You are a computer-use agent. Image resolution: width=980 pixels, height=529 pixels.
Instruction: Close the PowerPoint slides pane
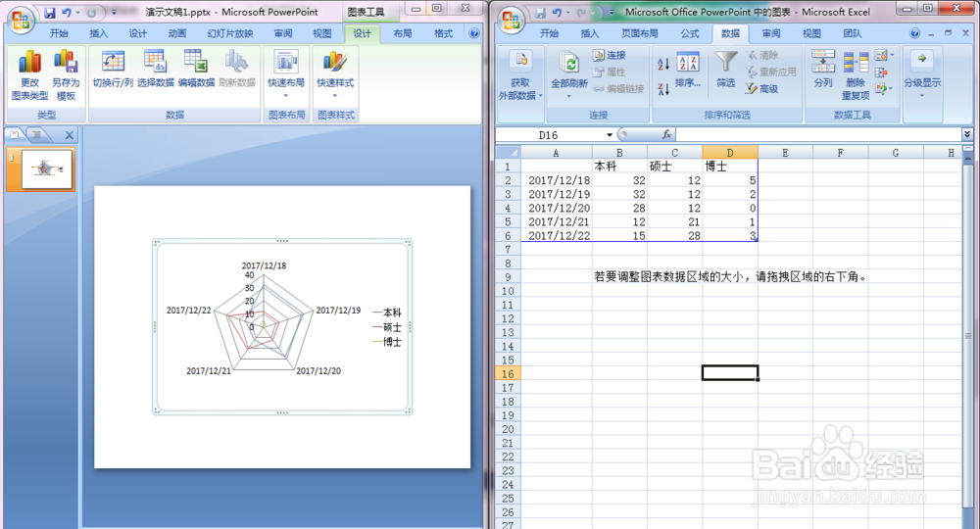point(70,135)
